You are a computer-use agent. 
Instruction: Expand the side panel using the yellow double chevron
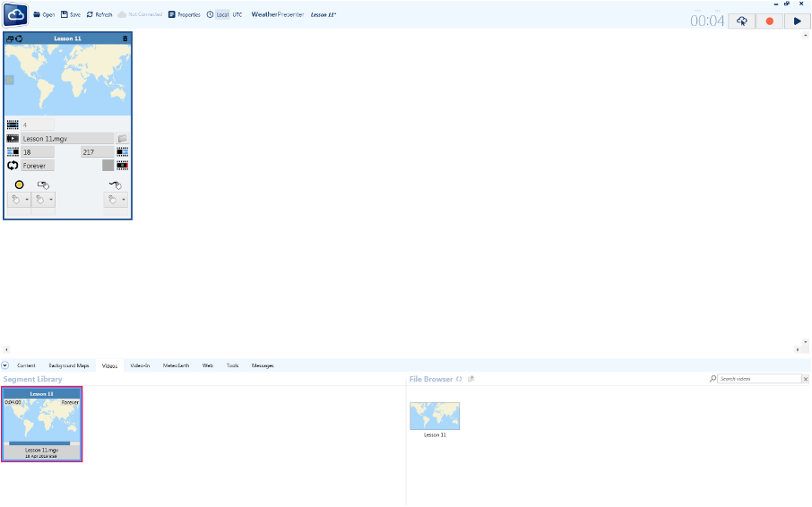tap(9, 81)
